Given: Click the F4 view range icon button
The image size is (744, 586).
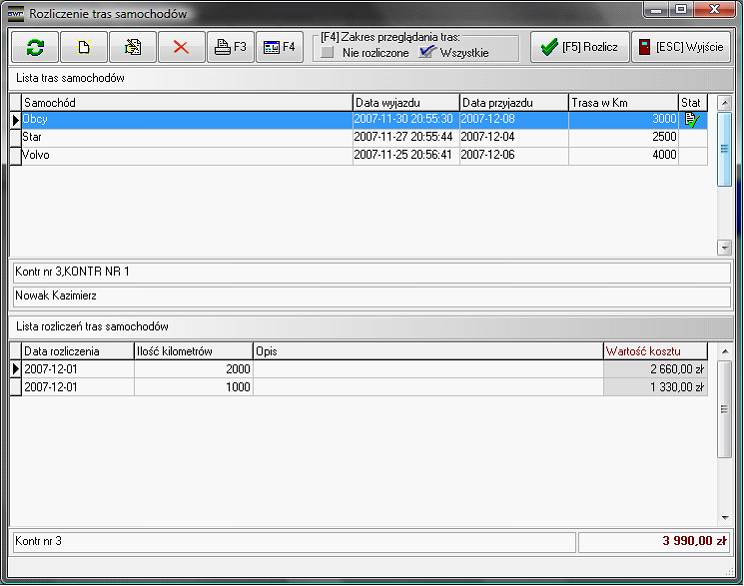Looking at the screenshot, I should [279, 47].
